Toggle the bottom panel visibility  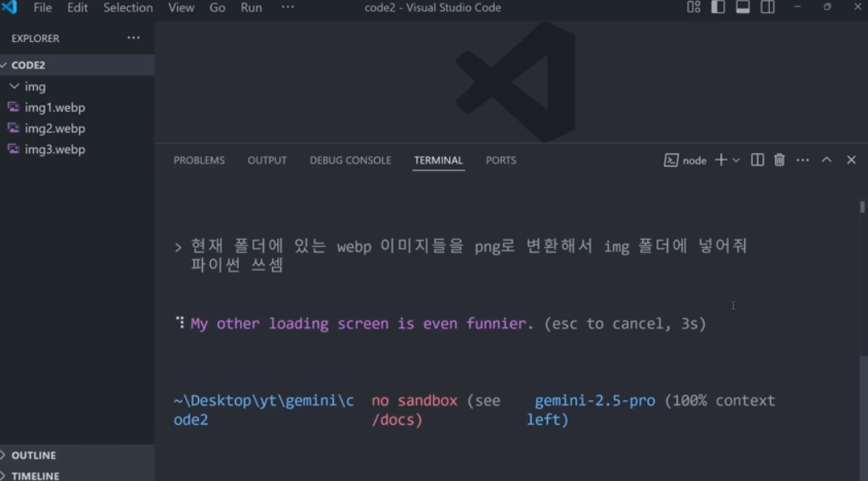743,7
